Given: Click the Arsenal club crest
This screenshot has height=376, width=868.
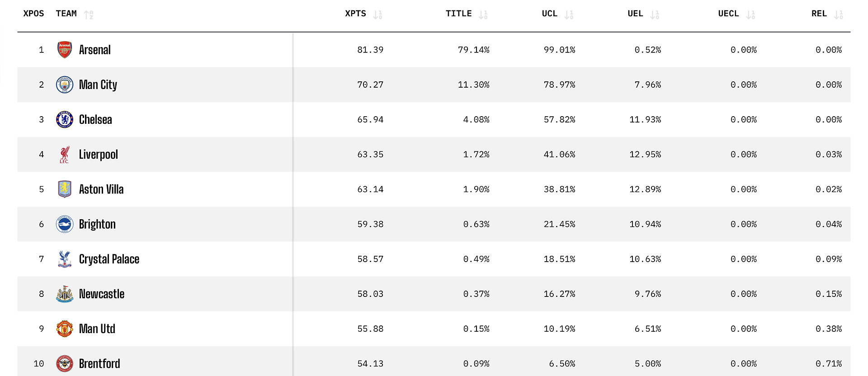Looking at the screenshot, I should tap(65, 50).
